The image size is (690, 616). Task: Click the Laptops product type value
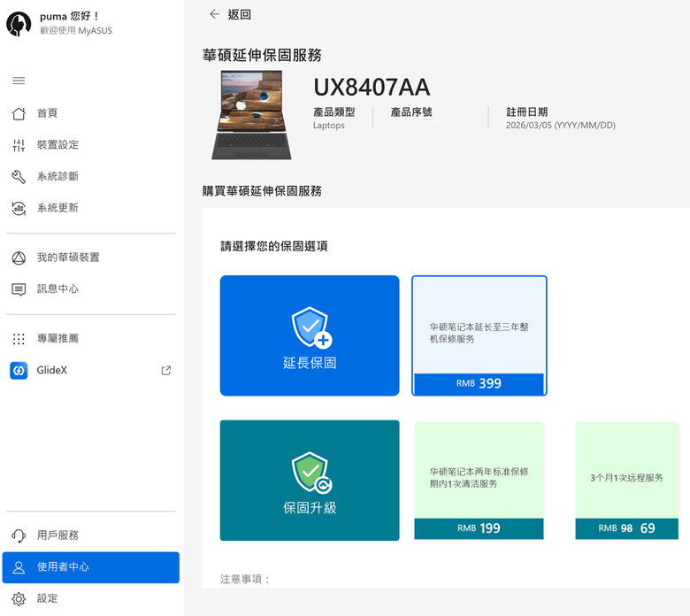coord(329,126)
